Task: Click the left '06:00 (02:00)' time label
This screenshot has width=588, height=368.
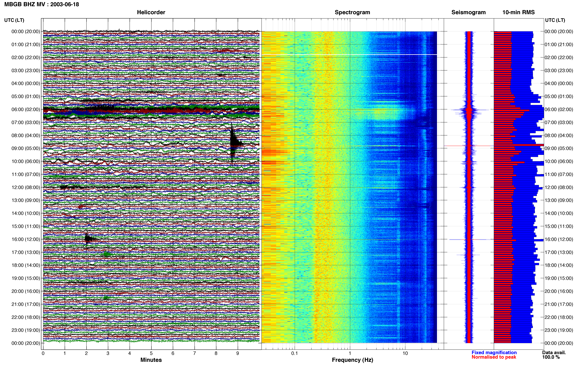Action: tap(26, 109)
